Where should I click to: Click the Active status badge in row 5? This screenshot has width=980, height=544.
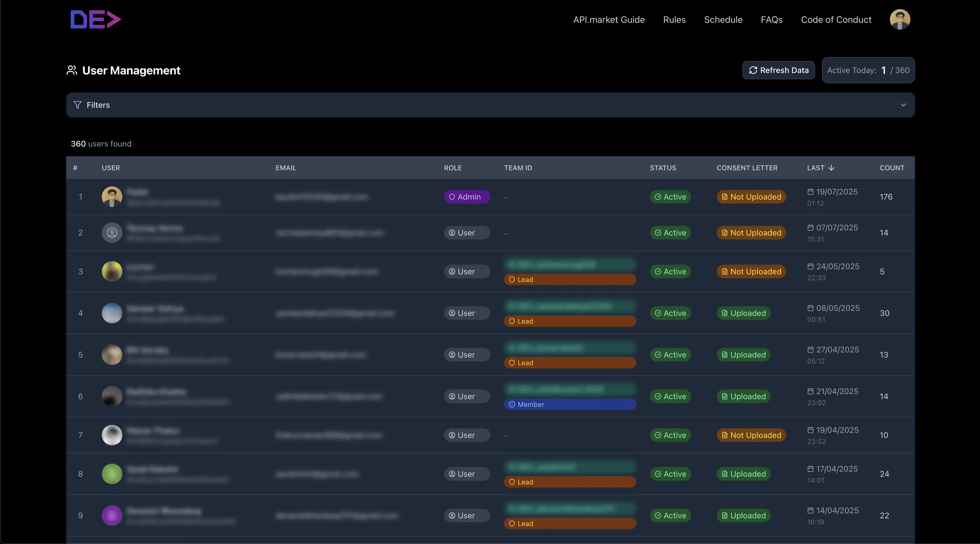(670, 355)
